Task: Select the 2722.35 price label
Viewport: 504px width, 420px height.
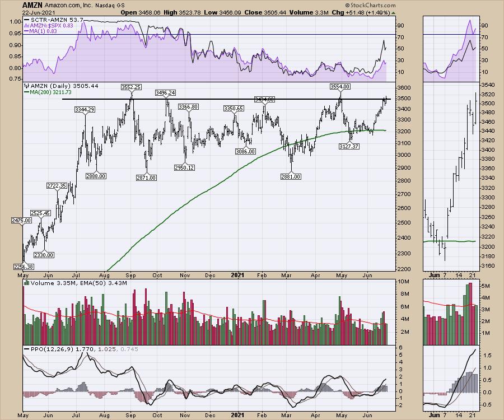Action: click(56, 185)
